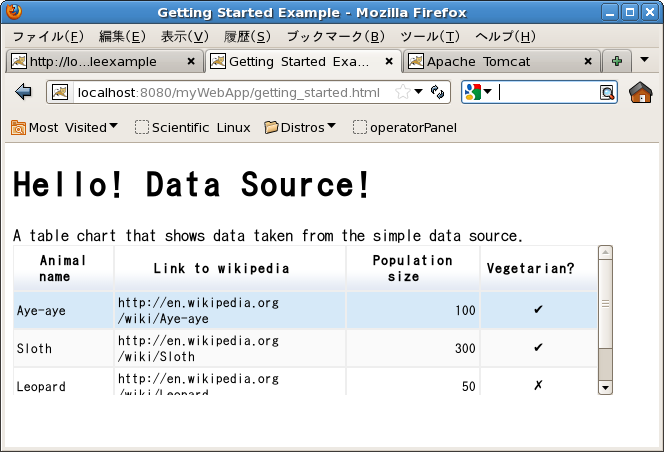Close the Getting Started Exa... tab
The image size is (664, 452).
click(x=389, y=61)
